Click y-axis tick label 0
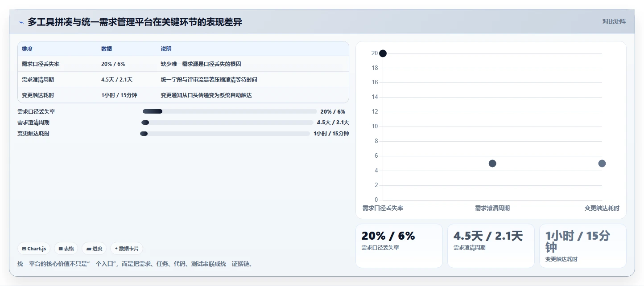 [376, 200]
